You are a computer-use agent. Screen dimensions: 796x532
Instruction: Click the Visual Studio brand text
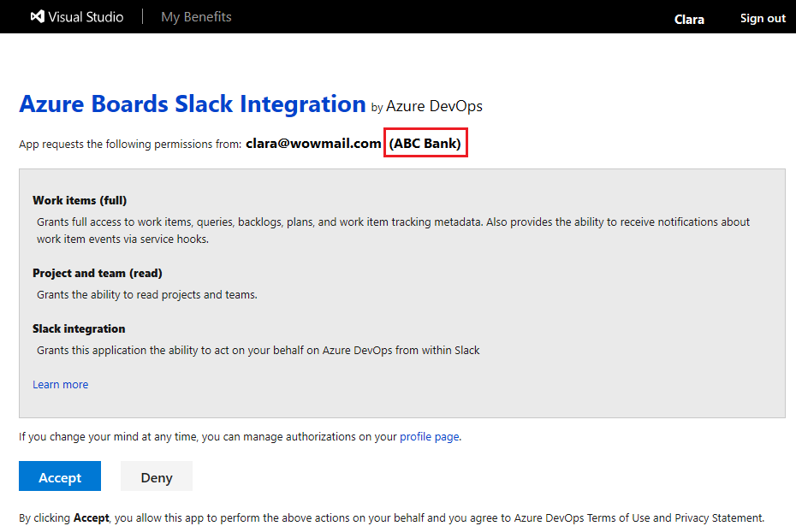point(86,17)
